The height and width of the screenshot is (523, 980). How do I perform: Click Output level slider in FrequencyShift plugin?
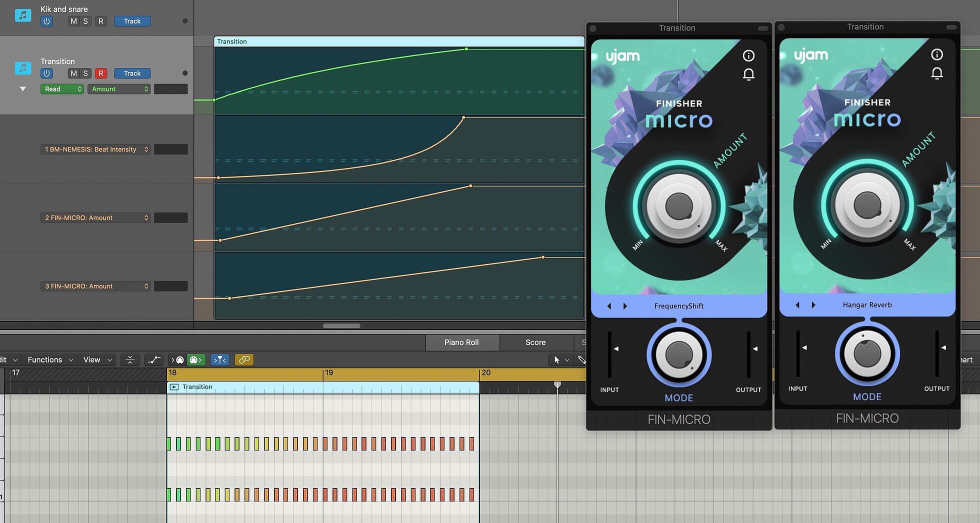click(749, 354)
